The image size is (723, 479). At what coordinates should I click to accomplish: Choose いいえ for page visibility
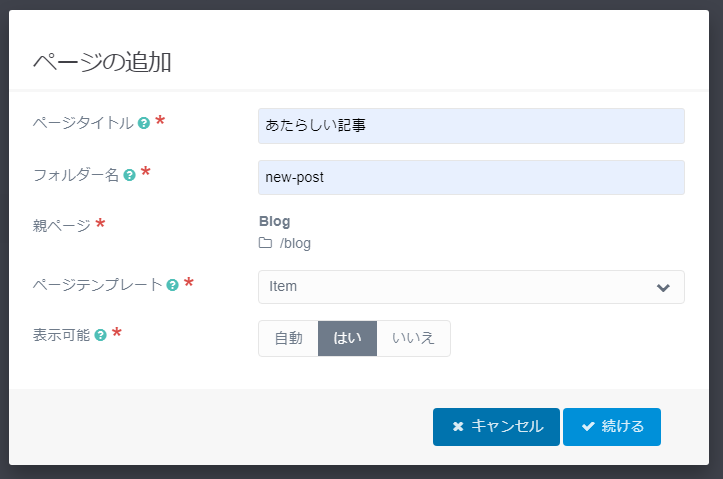click(413, 338)
